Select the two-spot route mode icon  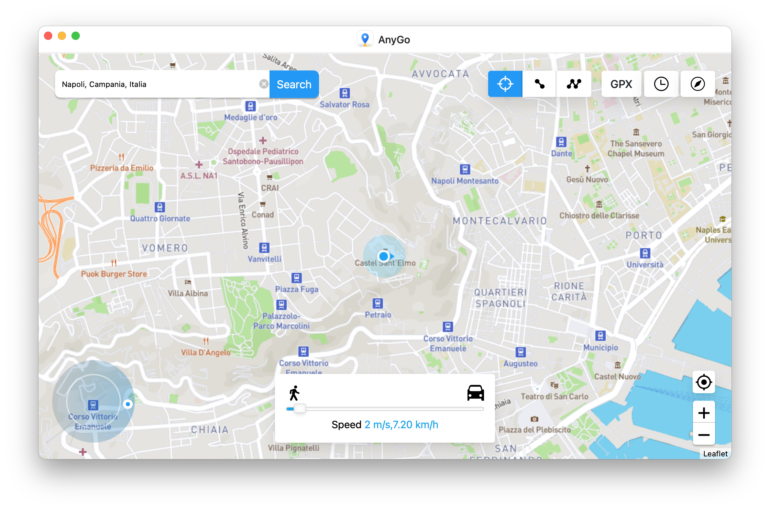[540, 84]
